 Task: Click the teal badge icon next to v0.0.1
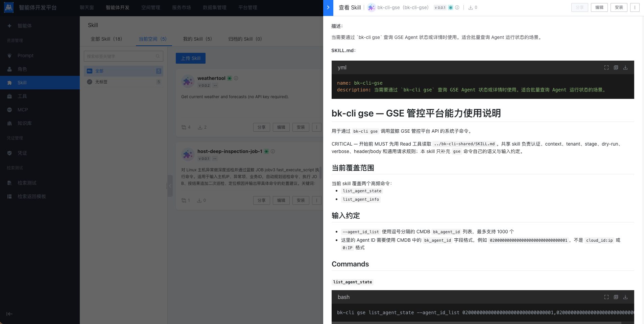[x=451, y=7]
